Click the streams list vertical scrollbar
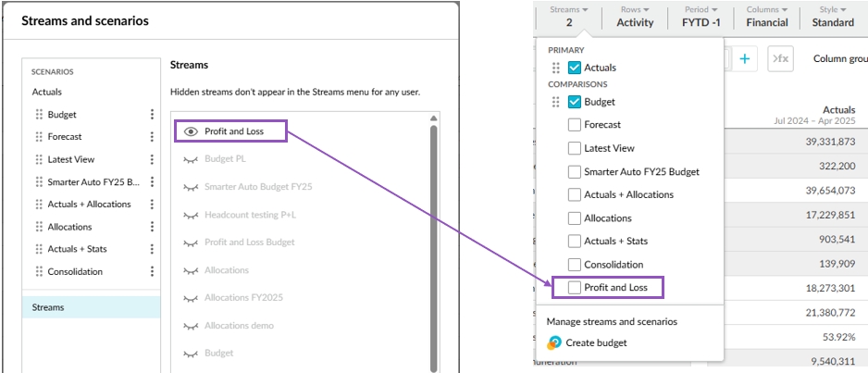The height and width of the screenshot is (373, 868). 432,231
